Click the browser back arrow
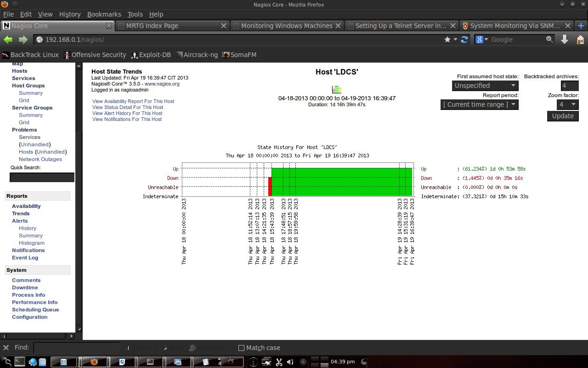 point(8,40)
